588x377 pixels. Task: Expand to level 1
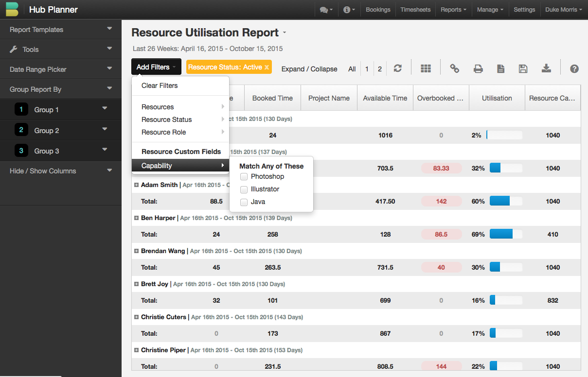tap(367, 69)
